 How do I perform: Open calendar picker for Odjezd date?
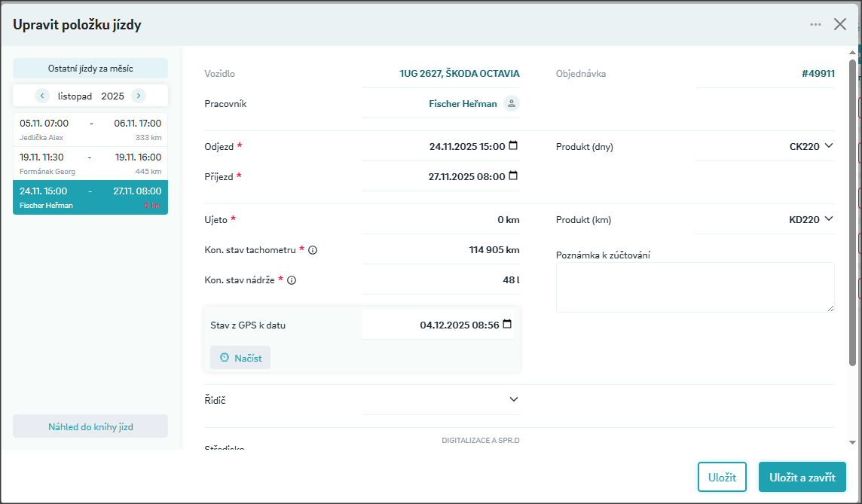[513, 146]
